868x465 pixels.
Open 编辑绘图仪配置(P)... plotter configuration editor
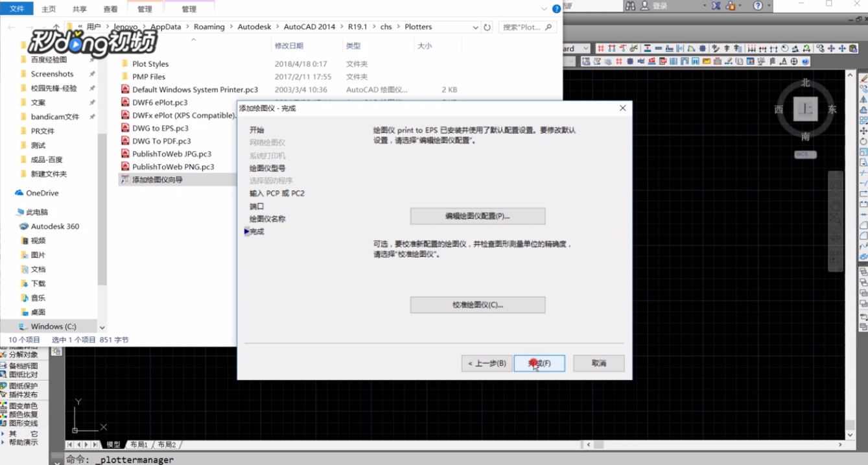coord(478,216)
